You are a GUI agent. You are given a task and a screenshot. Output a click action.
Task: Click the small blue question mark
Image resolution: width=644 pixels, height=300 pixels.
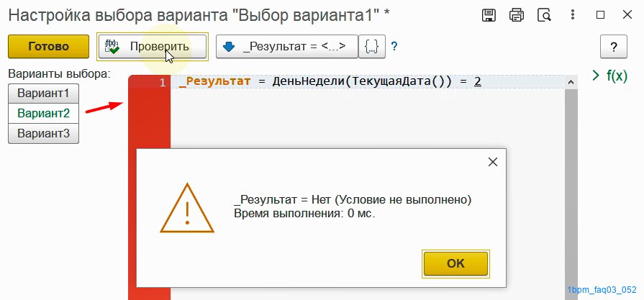pos(394,46)
